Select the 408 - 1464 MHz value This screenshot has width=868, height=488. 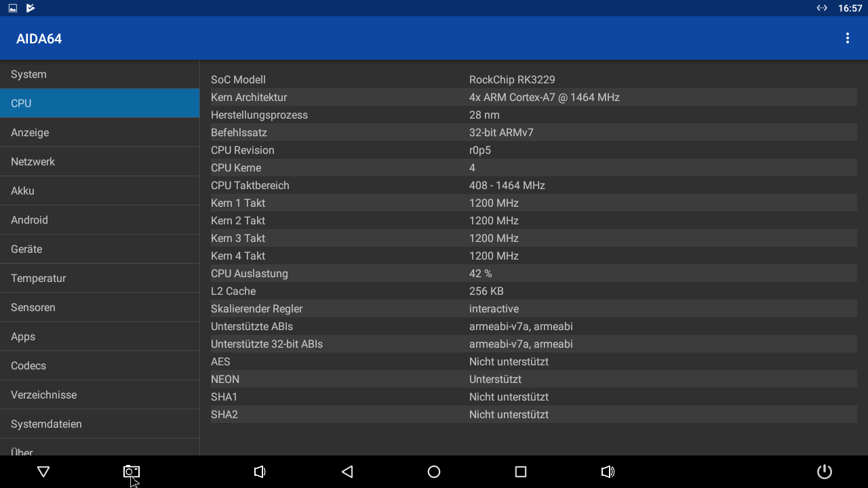[507, 186]
